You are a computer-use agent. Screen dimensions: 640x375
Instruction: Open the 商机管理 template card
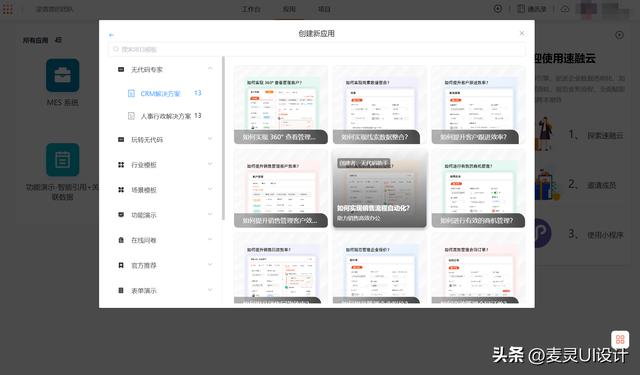tap(478, 189)
